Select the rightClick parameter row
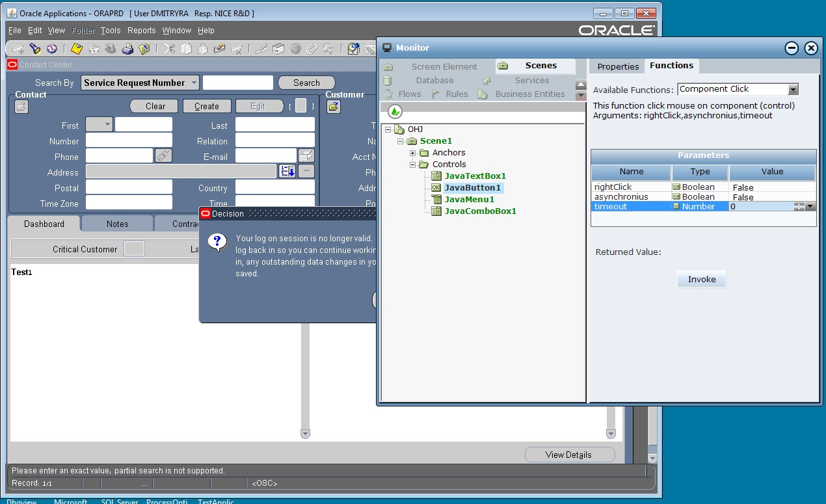 point(703,187)
